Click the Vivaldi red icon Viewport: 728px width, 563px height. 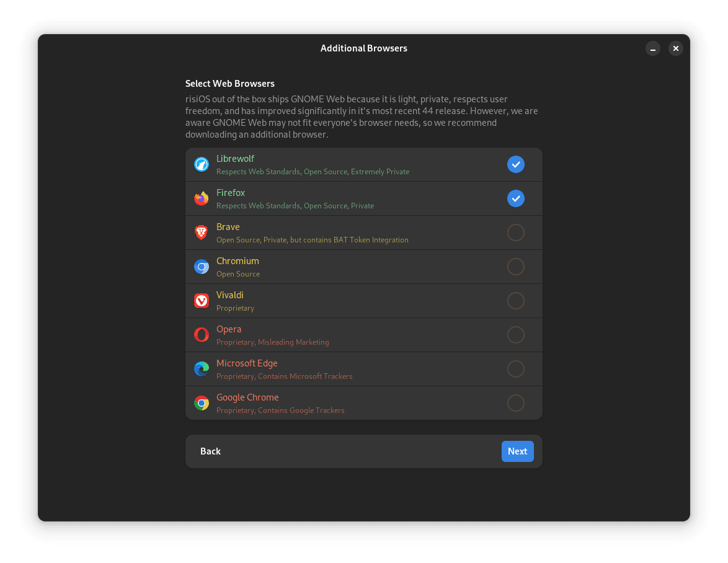pos(202,301)
